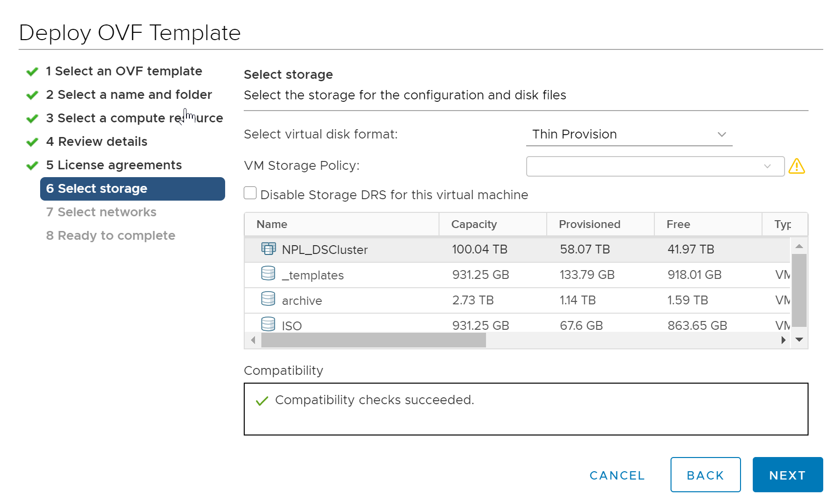This screenshot has width=834, height=504.
Task: Open the Ready to complete step
Action: (110, 235)
